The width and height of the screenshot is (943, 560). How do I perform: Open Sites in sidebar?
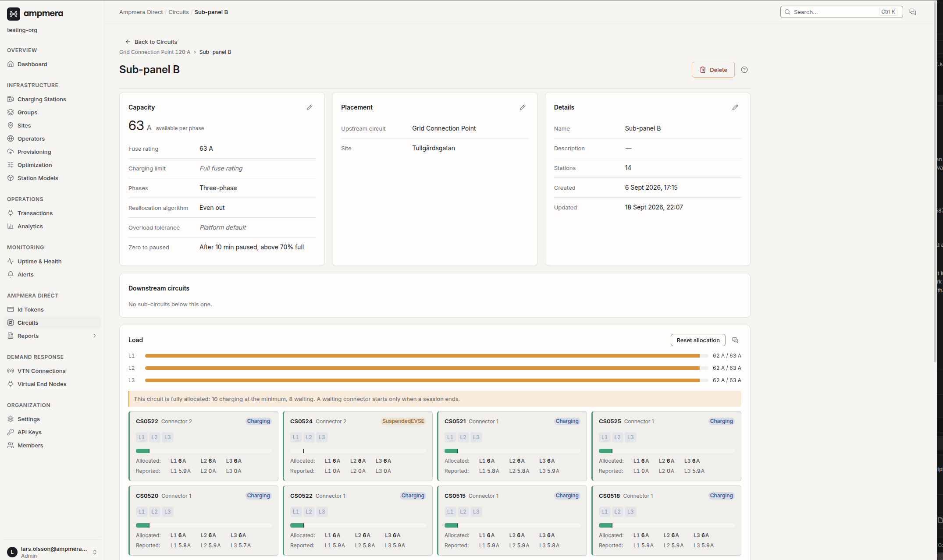point(52,125)
